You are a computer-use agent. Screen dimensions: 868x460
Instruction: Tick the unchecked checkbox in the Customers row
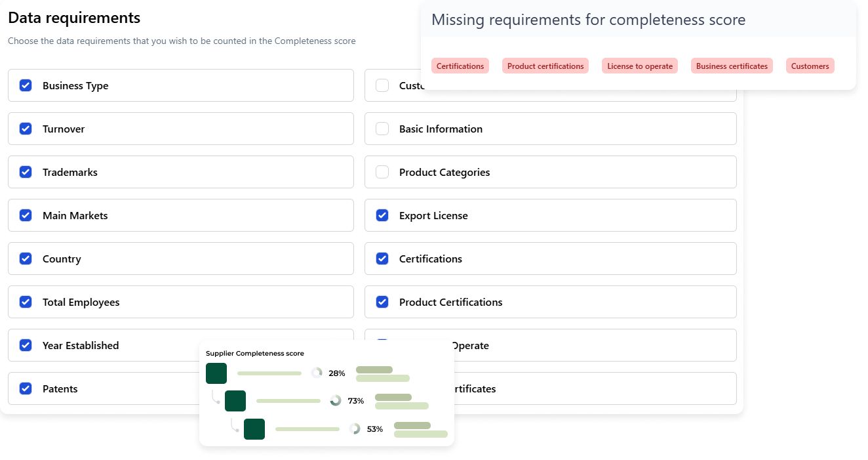[382, 85]
